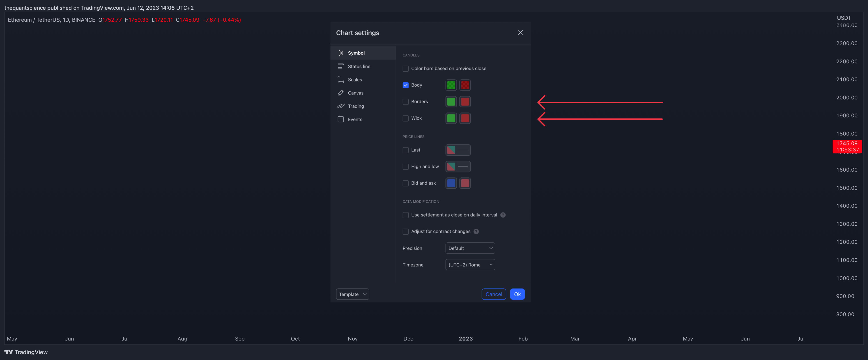Open the Template dropdown

(x=352, y=294)
